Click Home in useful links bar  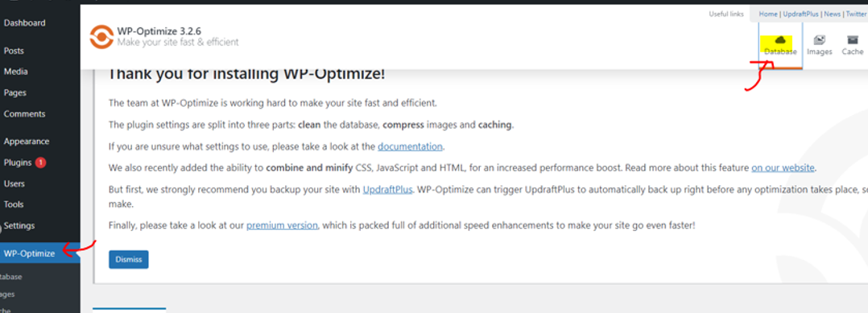click(x=768, y=14)
